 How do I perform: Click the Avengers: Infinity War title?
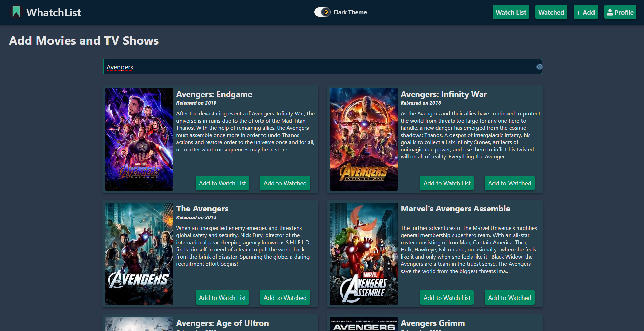click(x=443, y=94)
